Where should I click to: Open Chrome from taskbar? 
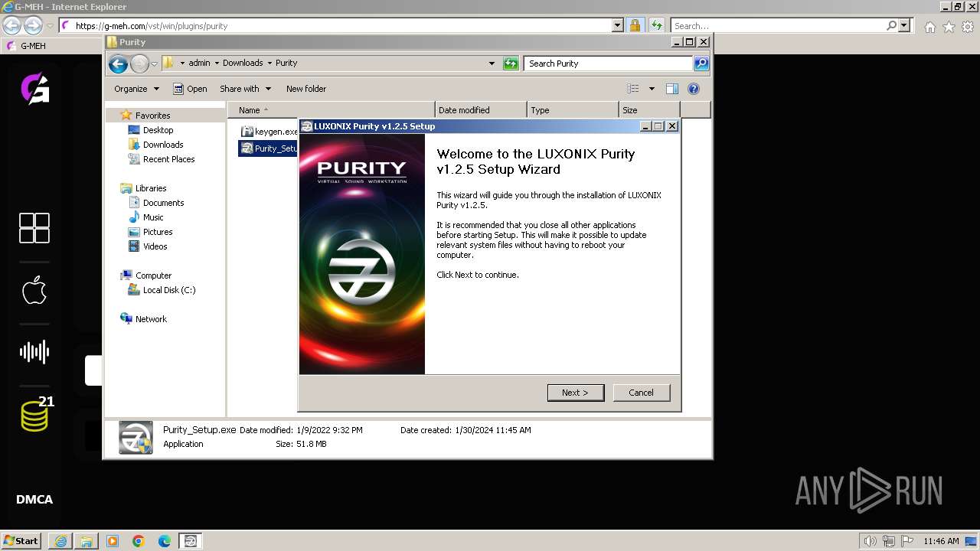pyautogui.click(x=139, y=541)
